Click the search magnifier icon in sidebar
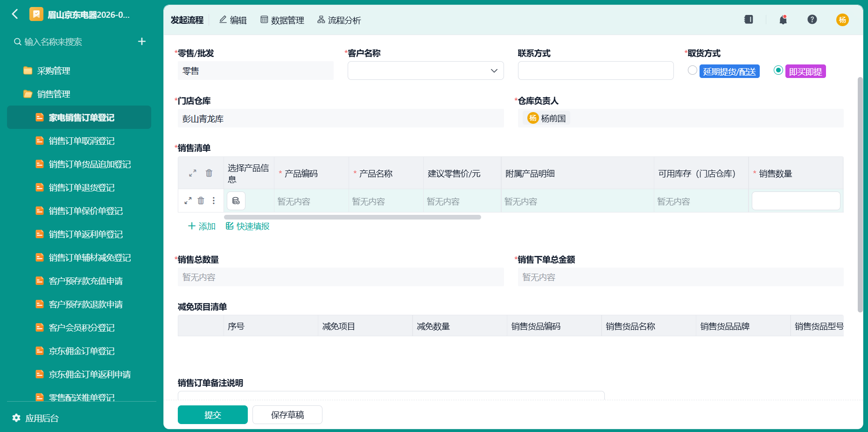The width and height of the screenshot is (868, 432). click(x=17, y=42)
